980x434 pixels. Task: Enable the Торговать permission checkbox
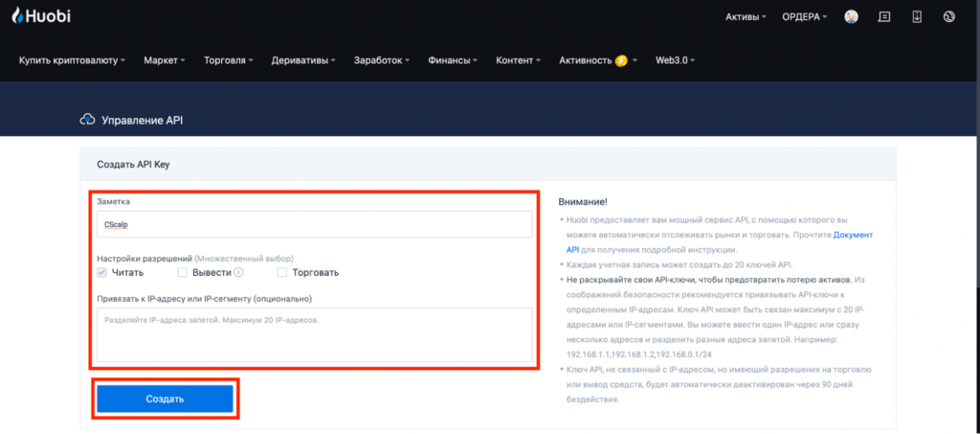282,273
